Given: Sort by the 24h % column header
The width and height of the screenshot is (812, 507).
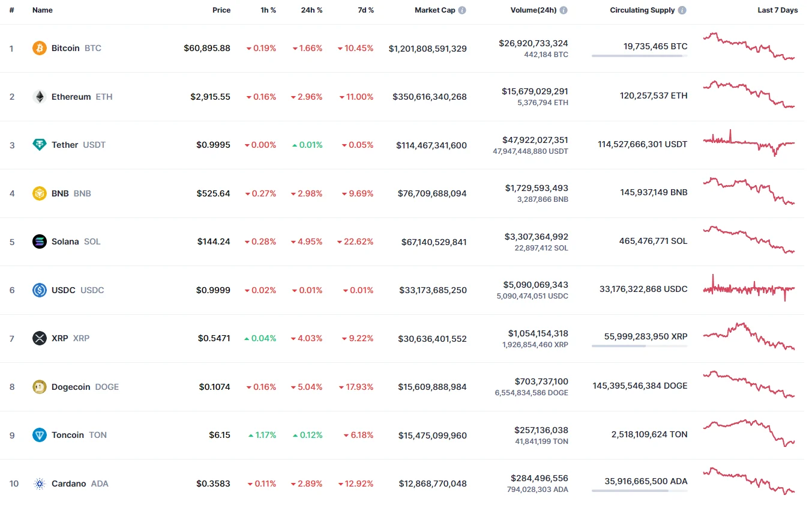Looking at the screenshot, I should (311, 10).
